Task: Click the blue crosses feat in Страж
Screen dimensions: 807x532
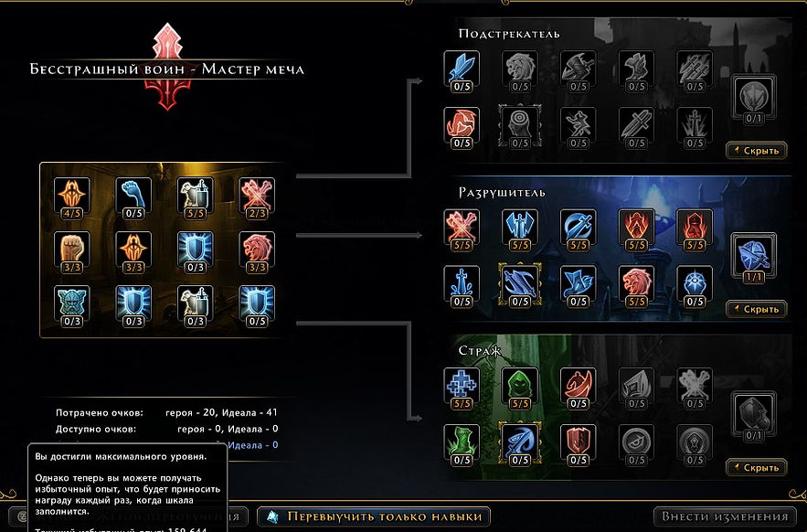Action: [462, 388]
